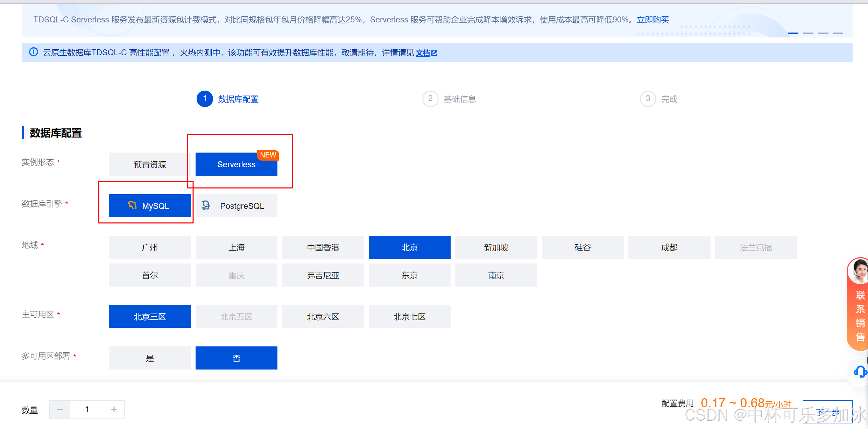Click the third banner carousel indicator
Image resolution: width=868 pixels, height=429 pixels.
pyautogui.click(x=823, y=33)
